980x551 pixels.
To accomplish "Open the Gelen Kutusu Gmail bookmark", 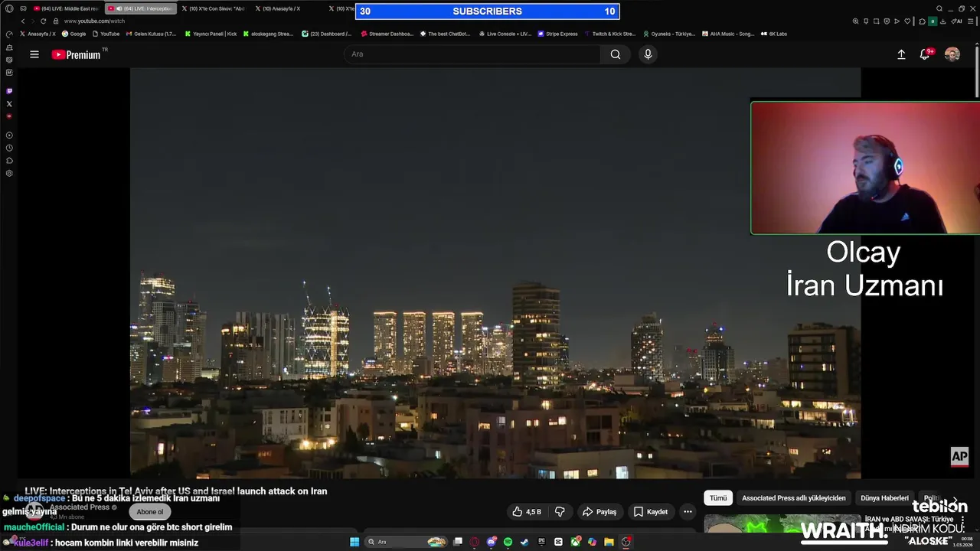I will [150, 34].
